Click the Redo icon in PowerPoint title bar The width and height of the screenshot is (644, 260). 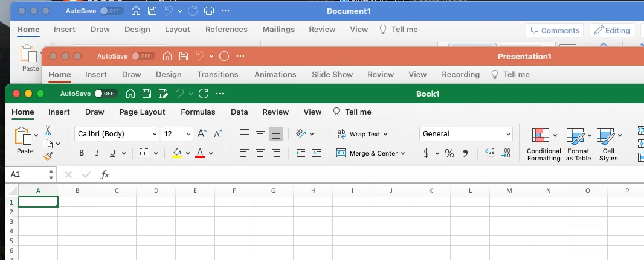[x=224, y=56]
